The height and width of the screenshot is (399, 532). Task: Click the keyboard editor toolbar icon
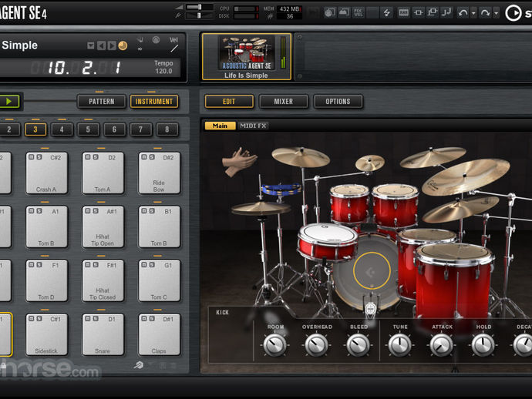coord(403,13)
